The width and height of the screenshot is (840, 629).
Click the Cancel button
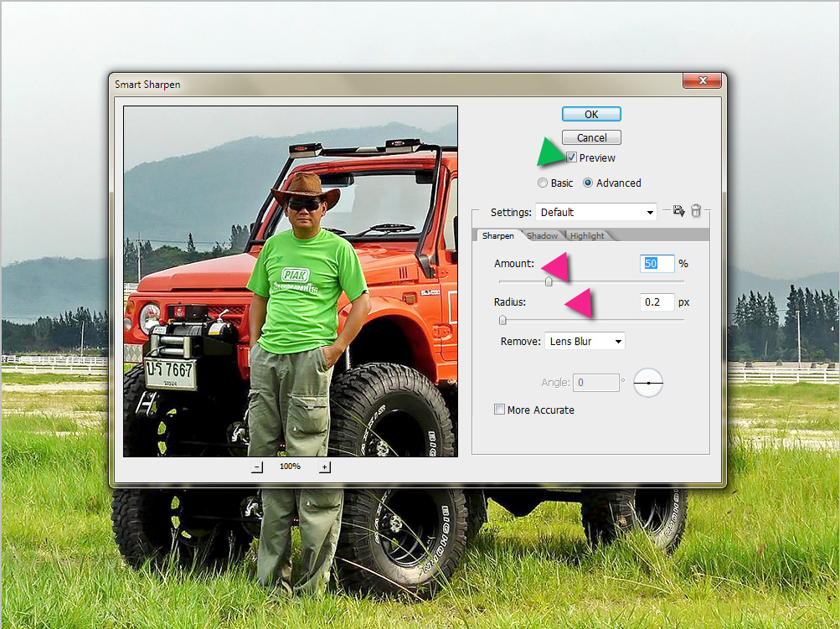pyautogui.click(x=591, y=137)
